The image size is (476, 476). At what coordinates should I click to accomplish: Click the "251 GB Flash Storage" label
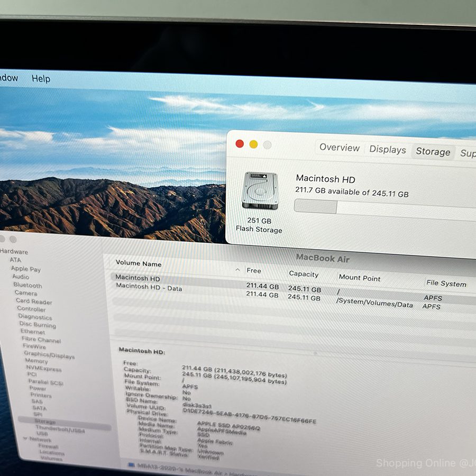point(259,225)
